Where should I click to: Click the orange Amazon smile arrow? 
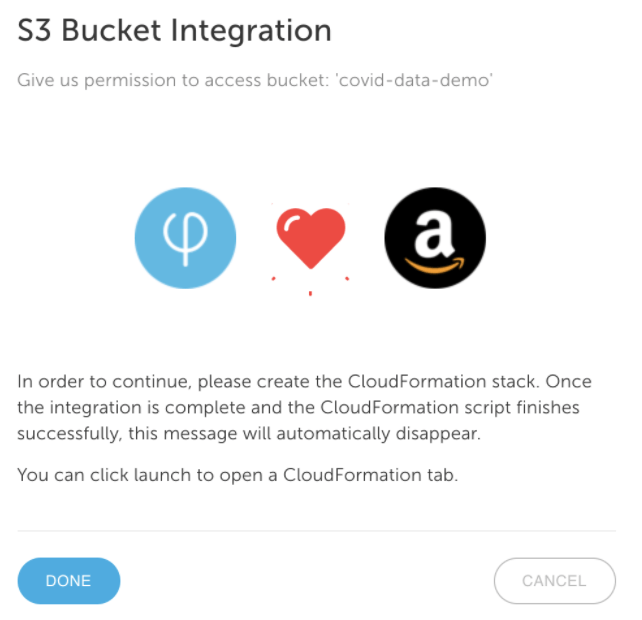(435, 265)
